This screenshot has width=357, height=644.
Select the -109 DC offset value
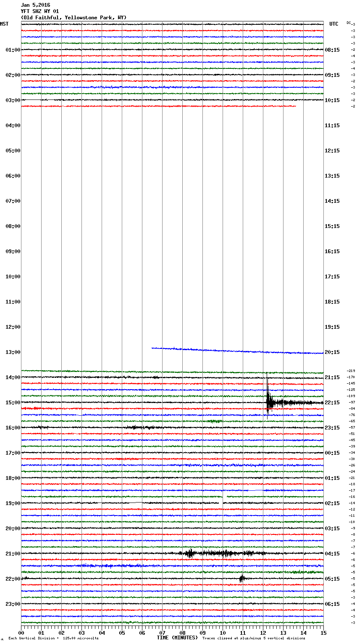351,396
